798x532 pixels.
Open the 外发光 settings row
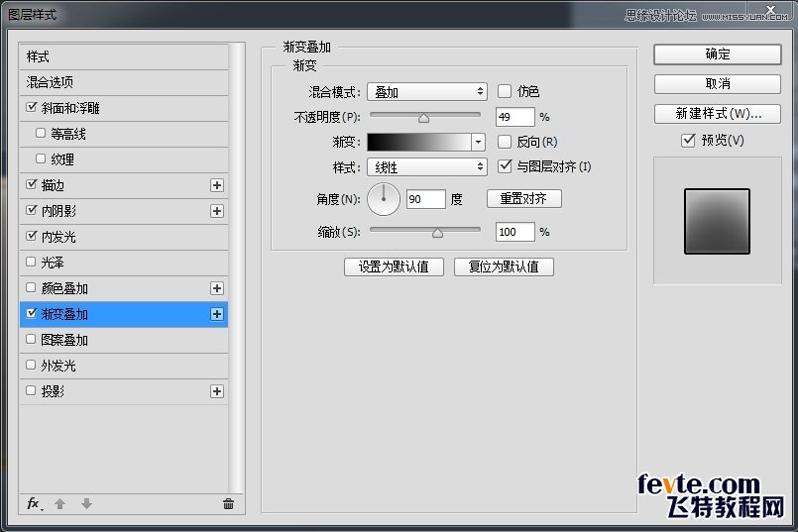pyautogui.click(x=124, y=366)
